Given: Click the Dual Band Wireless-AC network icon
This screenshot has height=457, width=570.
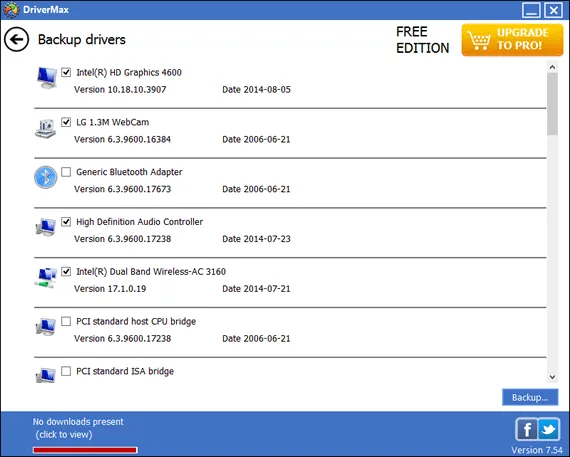Looking at the screenshot, I should [x=46, y=277].
